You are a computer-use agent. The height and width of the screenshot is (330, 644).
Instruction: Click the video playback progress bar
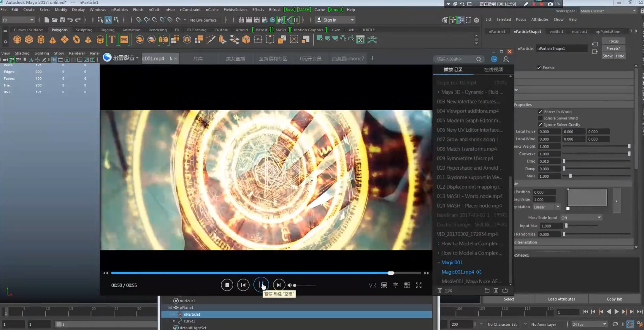tap(266, 273)
